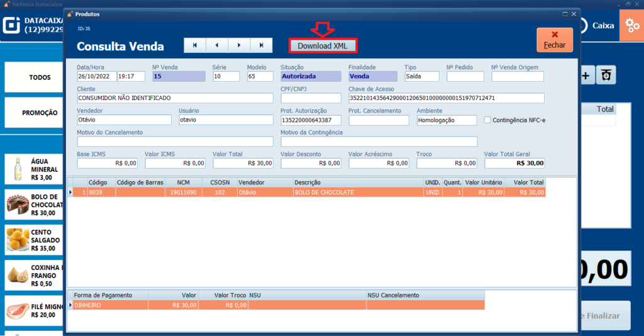The image size is (644, 336).
Task: Click the plus icon beside the scale
Action: 586,76
